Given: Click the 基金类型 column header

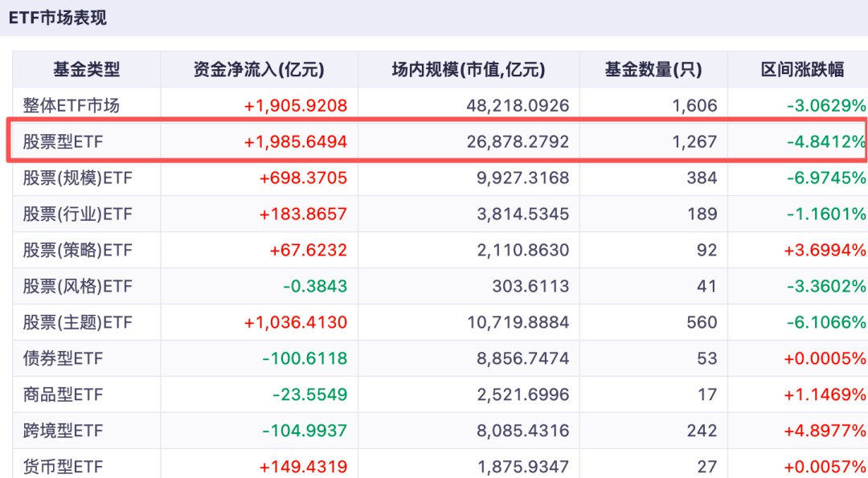Looking at the screenshot, I should tap(86, 70).
